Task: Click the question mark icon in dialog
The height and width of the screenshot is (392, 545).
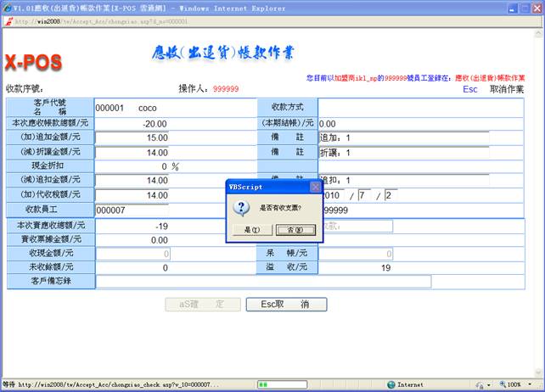Action: pyautogui.click(x=240, y=208)
